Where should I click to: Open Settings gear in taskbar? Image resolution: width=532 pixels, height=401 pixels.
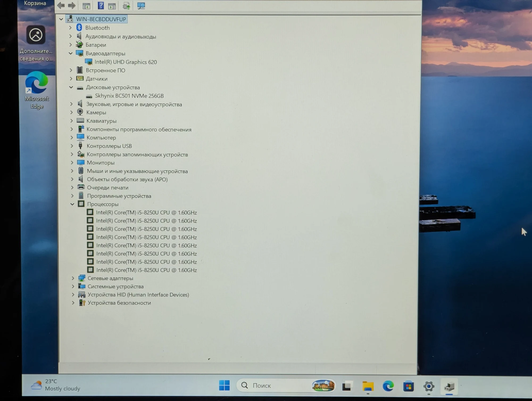429,386
